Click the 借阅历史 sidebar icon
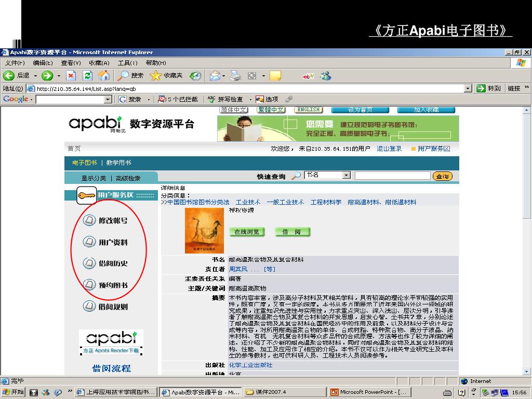Screen dimensions: 532x399 point(89,263)
